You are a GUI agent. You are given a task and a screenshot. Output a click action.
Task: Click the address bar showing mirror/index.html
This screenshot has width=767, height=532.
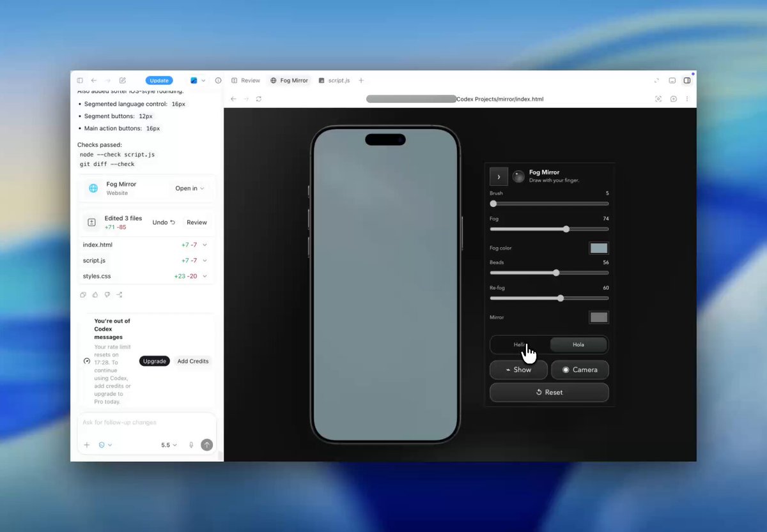point(455,99)
